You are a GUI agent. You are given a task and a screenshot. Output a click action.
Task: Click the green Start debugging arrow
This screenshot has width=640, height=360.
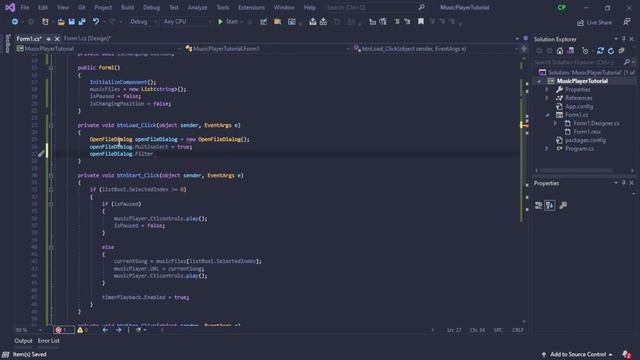(220, 22)
